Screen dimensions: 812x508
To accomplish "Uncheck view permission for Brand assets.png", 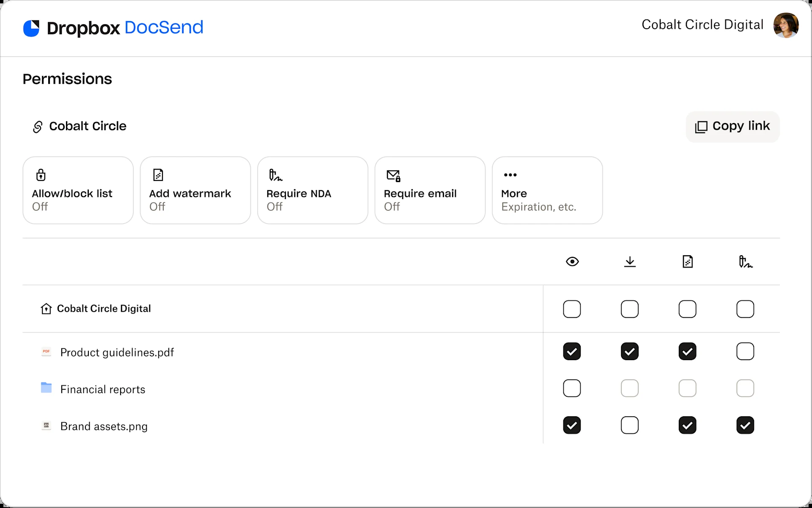I will click(x=572, y=425).
